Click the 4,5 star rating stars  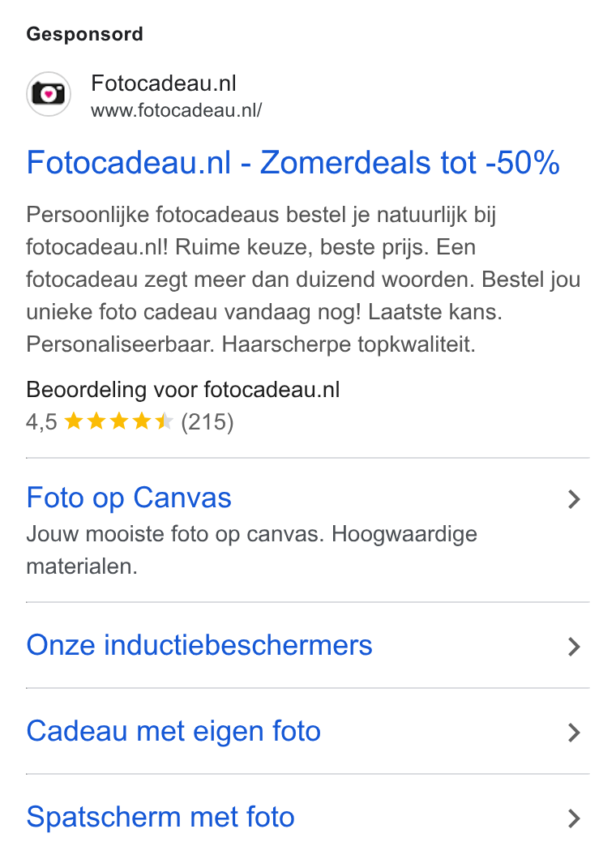coord(119,421)
